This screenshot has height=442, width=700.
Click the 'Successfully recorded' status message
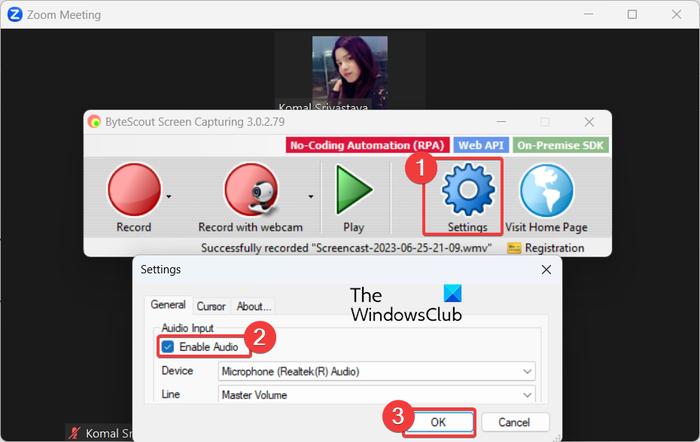pos(346,248)
